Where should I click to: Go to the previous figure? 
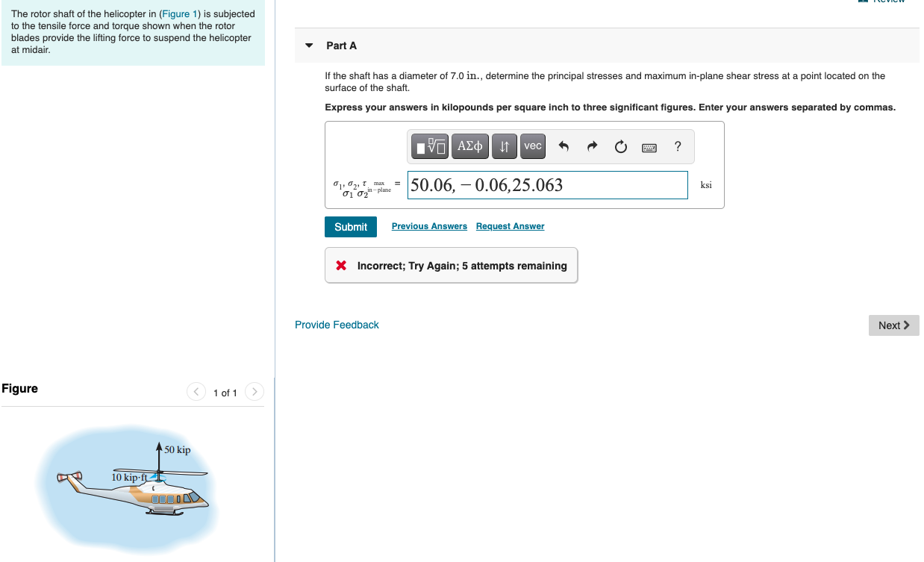pos(196,392)
